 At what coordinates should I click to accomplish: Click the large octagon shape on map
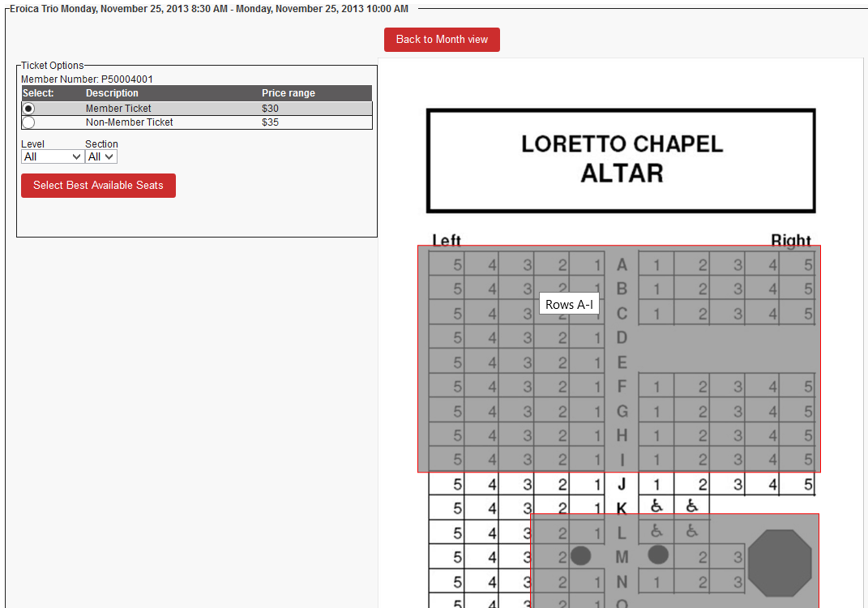779,564
